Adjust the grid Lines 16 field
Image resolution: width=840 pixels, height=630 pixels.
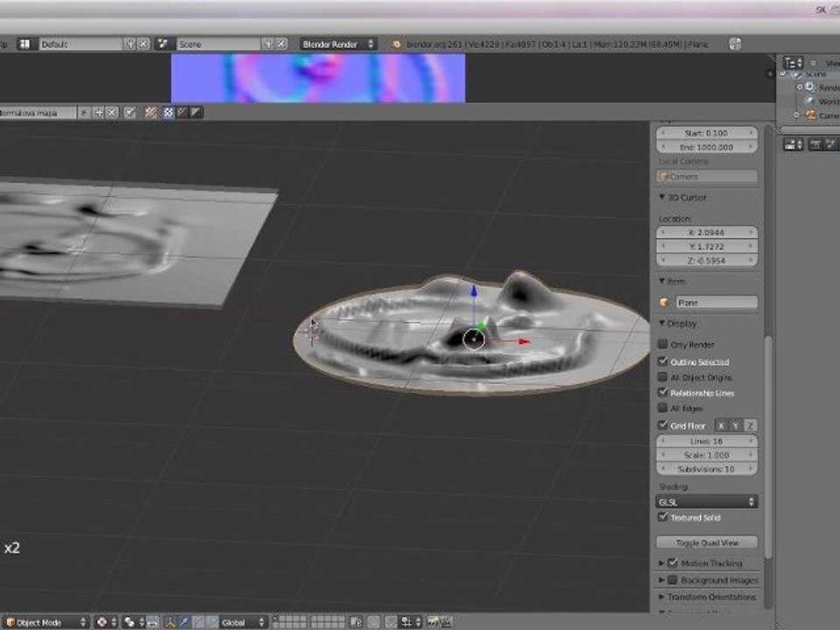click(x=707, y=441)
